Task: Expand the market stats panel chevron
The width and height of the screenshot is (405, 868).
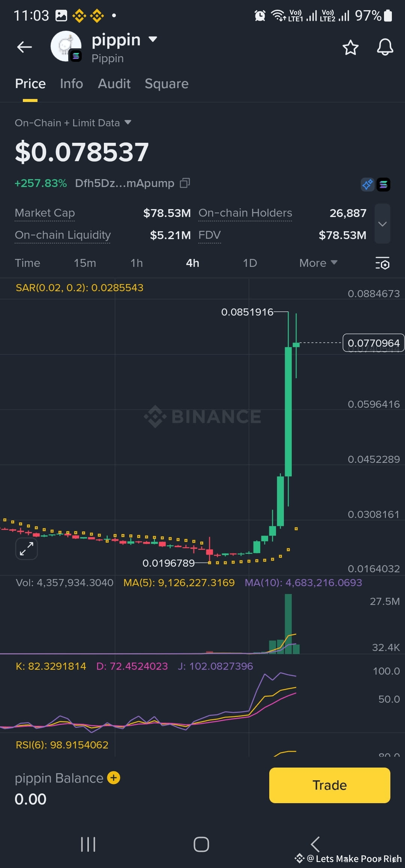Action: [382, 224]
